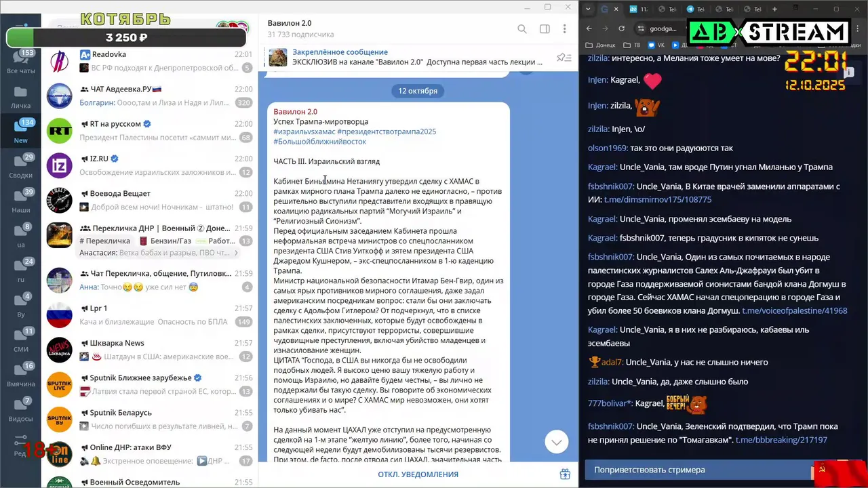Open the 'RT на русском' channel
The width and height of the screenshot is (868, 488).
[x=149, y=131]
